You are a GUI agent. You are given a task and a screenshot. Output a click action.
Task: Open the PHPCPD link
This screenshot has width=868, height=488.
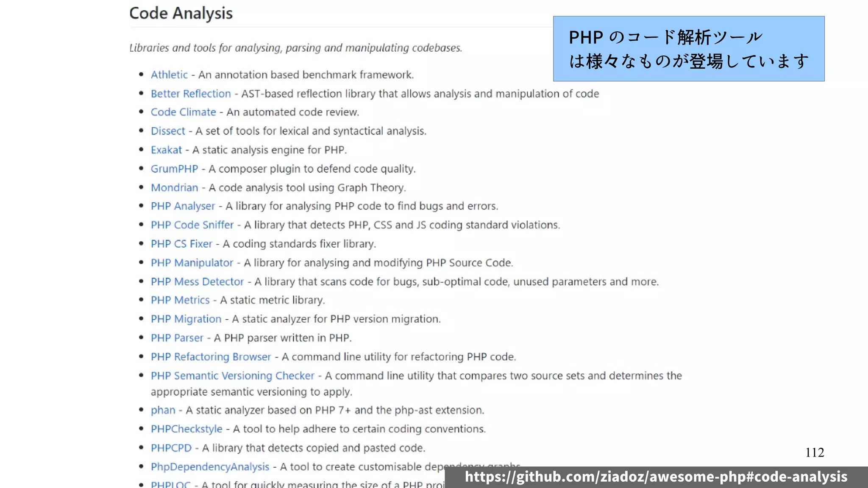point(171,448)
